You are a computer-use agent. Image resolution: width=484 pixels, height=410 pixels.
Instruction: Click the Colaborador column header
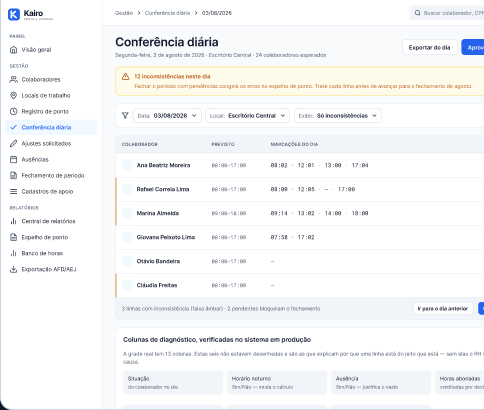click(x=139, y=144)
